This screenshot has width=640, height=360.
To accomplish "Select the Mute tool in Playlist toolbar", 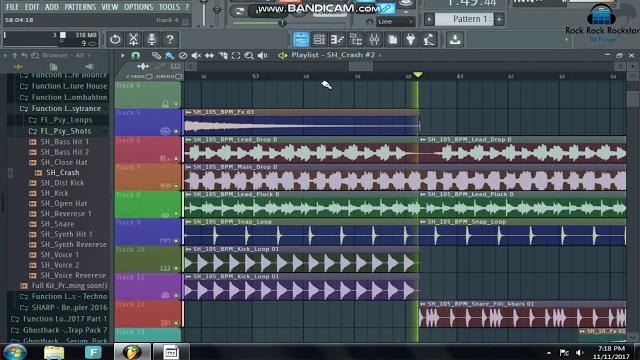I will coord(196,56).
